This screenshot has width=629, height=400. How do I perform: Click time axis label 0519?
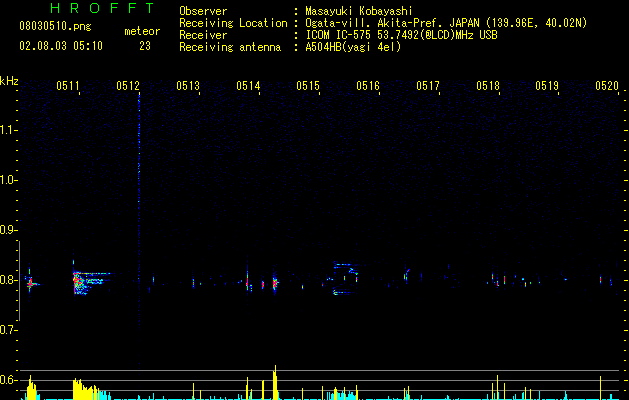pyautogui.click(x=547, y=86)
